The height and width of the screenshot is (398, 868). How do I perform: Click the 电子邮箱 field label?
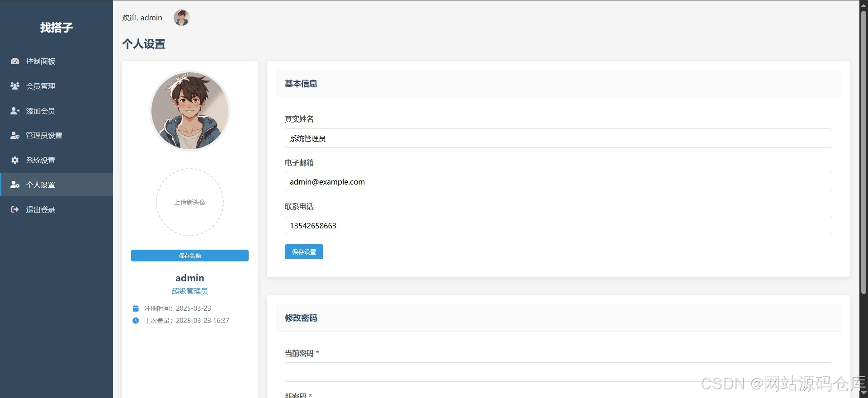tap(299, 163)
